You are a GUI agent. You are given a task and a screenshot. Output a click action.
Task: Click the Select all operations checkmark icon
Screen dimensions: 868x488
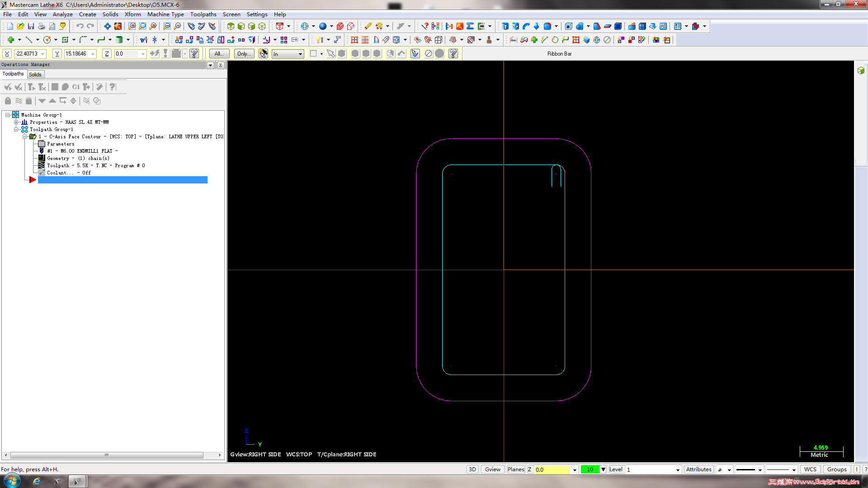[x=8, y=87]
